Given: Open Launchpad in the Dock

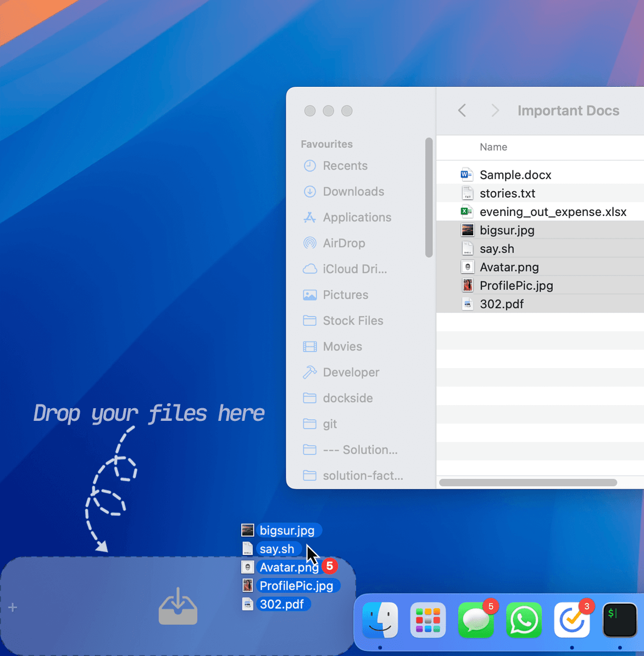Looking at the screenshot, I should (428, 620).
